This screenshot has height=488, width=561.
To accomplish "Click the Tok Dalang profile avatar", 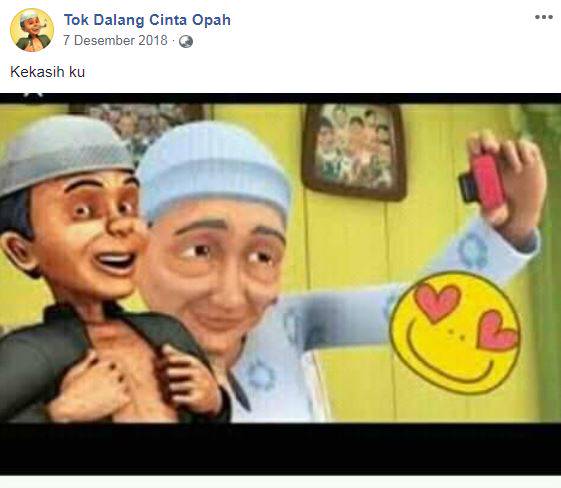I will 32,30.
